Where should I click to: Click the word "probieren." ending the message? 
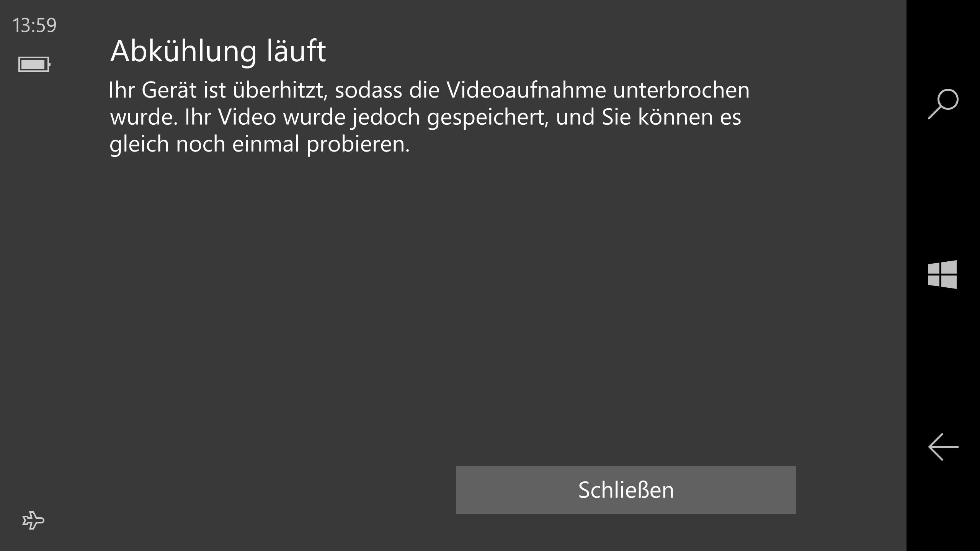click(358, 144)
